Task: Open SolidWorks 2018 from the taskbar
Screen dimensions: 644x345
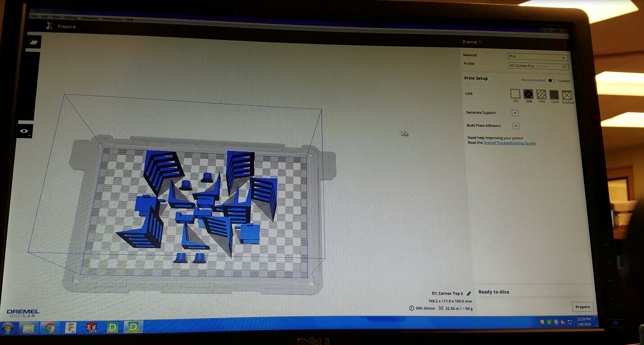Action: pos(92,328)
